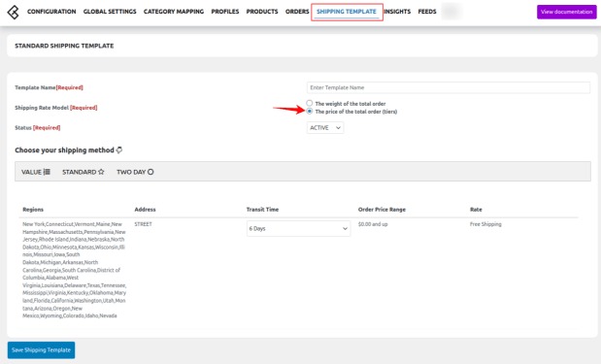Screen dimensions: 601x364
Task: Click the star icon next to STANDARD
Action: tap(101, 172)
